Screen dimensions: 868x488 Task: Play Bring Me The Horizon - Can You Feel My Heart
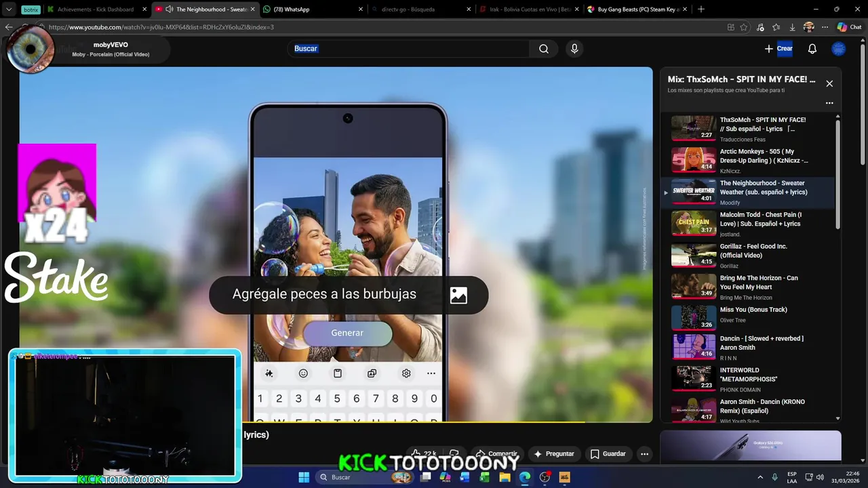pyautogui.click(x=749, y=287)
